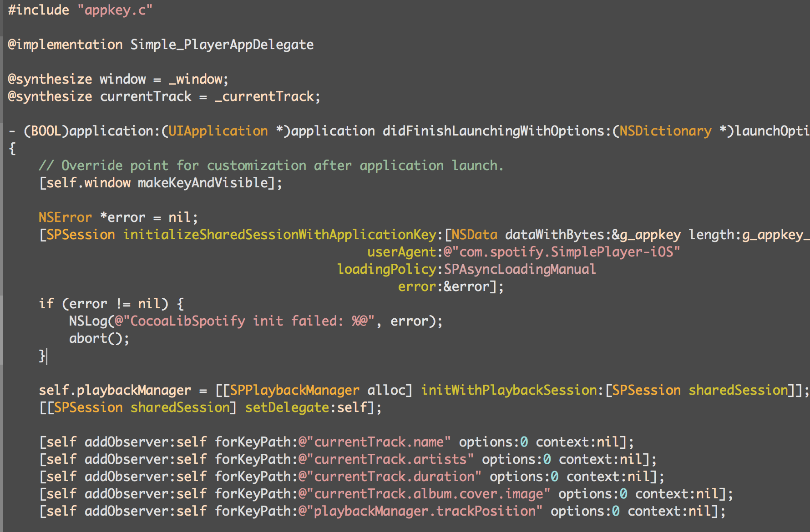Viewport: 810px width, 532px height.
Task: Click the "Override point for customization" comment
Action: click(271, 166)
